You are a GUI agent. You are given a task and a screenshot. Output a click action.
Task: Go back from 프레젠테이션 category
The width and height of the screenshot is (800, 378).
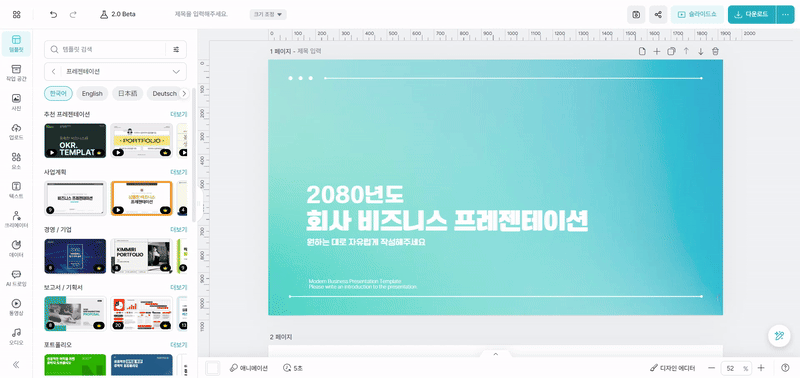54,71
